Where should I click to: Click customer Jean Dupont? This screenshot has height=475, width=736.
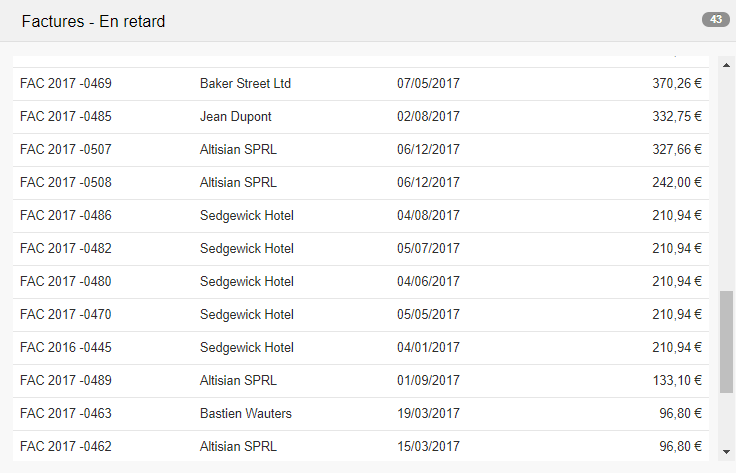click(x=235, y=117)
